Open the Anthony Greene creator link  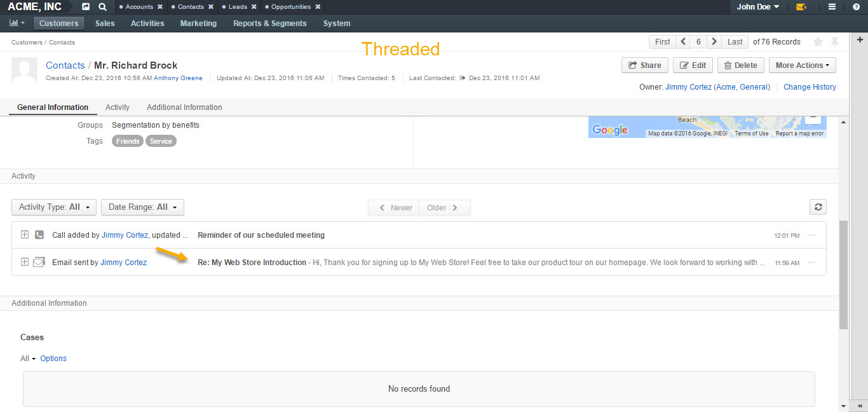click(x=178, y=78)
